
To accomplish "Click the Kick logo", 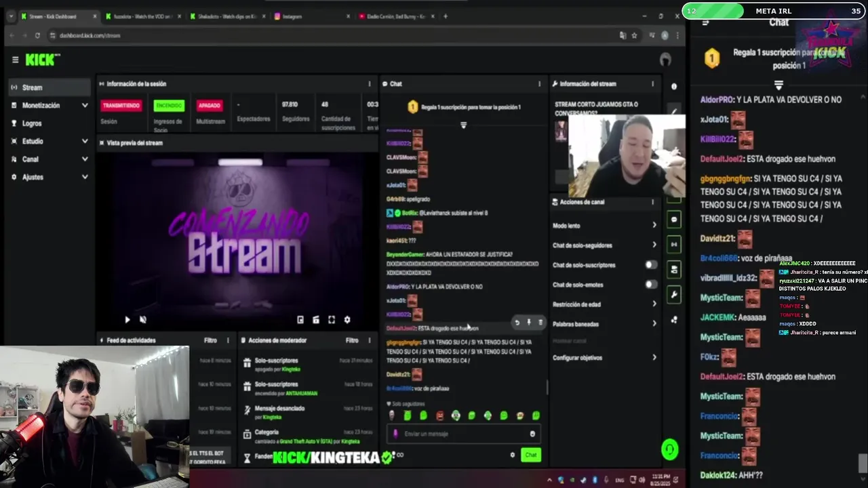I will 42,60.
